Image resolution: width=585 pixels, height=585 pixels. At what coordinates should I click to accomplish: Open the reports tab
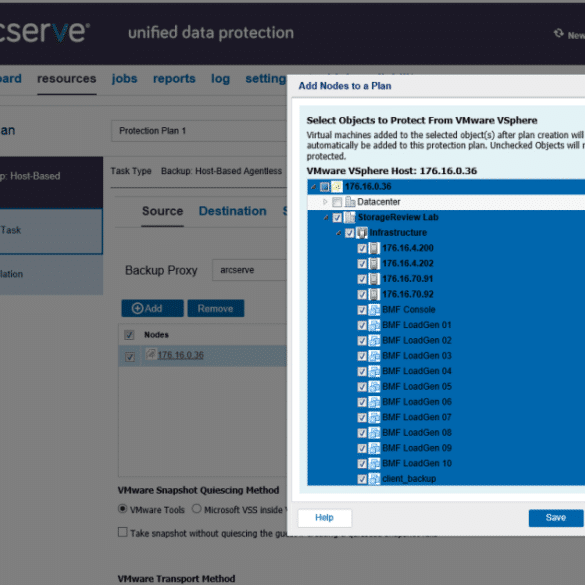(174, 79)
